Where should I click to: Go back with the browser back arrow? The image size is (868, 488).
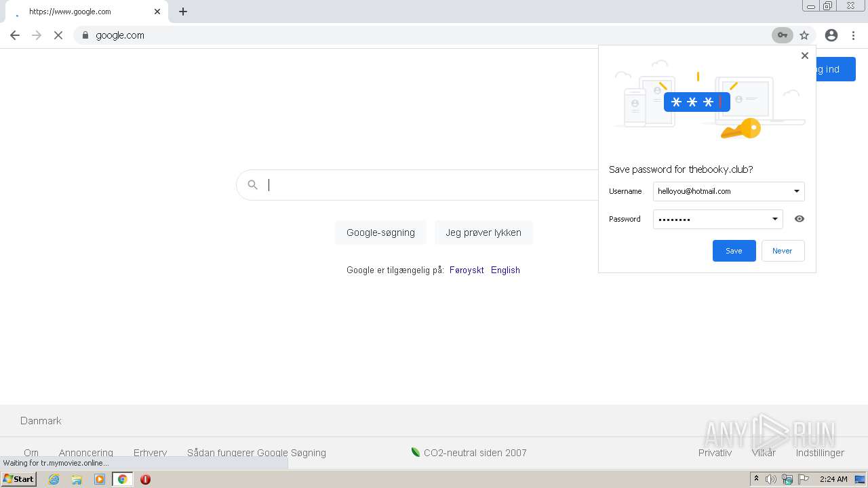[x=15, y=35]
